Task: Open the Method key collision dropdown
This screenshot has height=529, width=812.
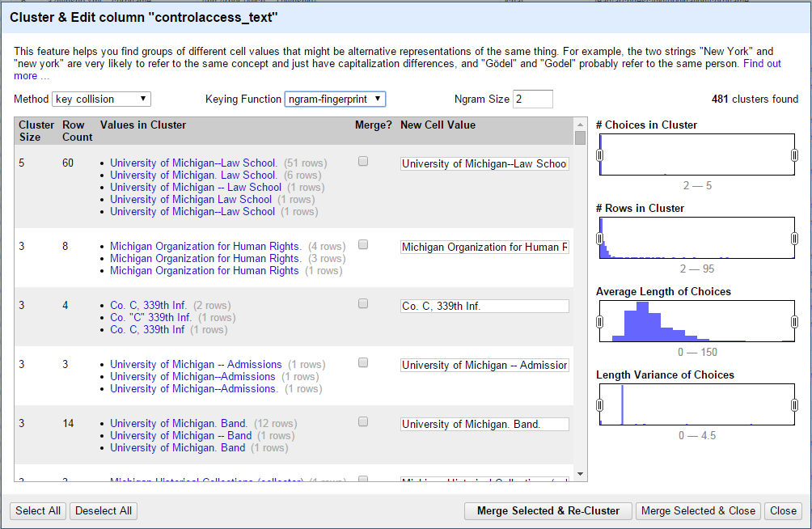Action: pos(102,99)
